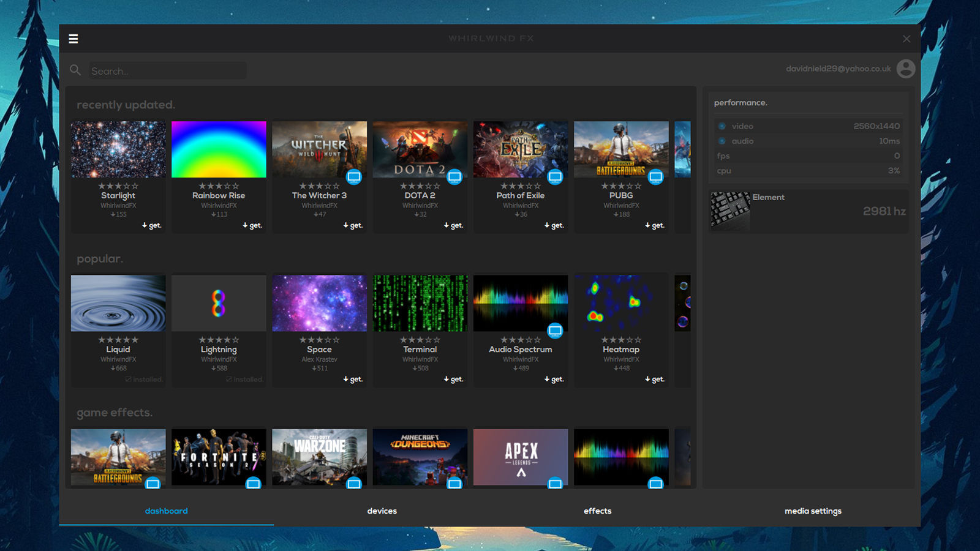Click the Element keyboard device image
The image size is (980, 551).
click(x=730, y=211)
